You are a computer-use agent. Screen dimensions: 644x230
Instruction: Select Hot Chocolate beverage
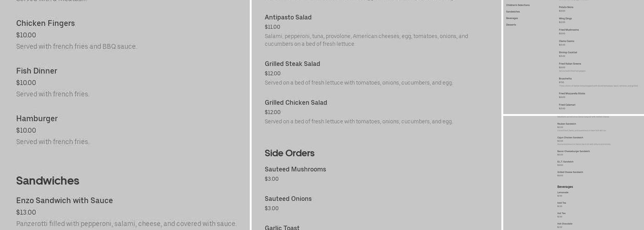[x=565, y=224]
